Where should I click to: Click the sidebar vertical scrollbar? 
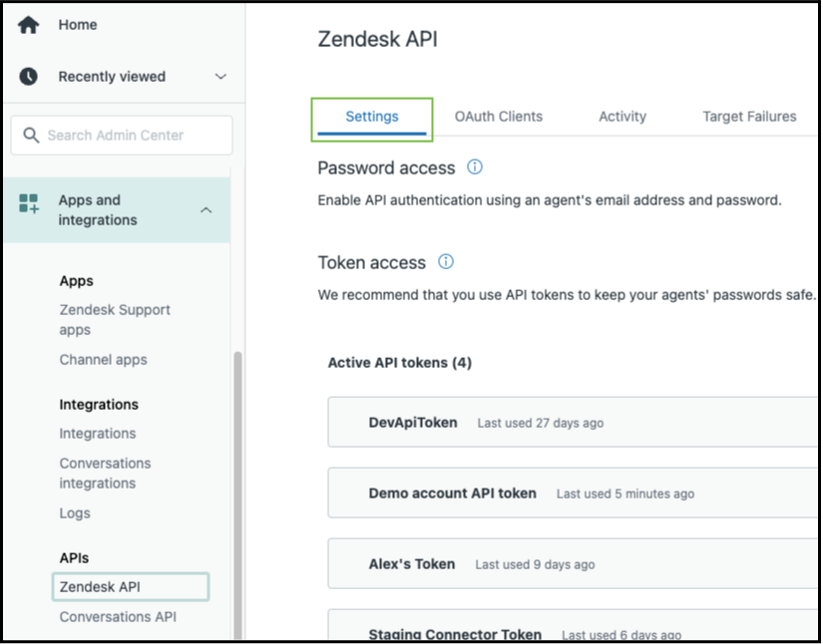[237, 495]
